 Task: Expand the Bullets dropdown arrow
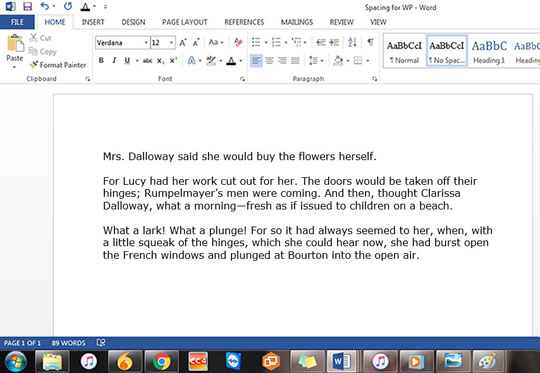(266, 43)
